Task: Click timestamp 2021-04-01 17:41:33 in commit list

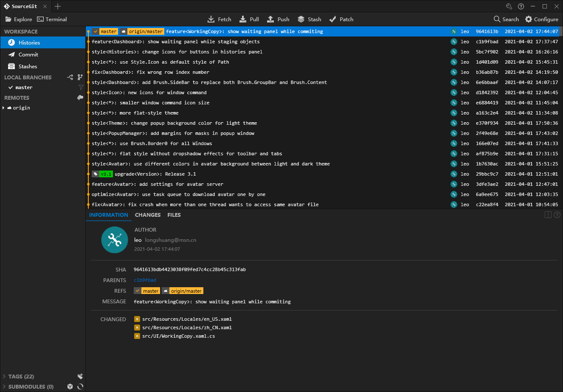Action: click(x=532, y=143)
